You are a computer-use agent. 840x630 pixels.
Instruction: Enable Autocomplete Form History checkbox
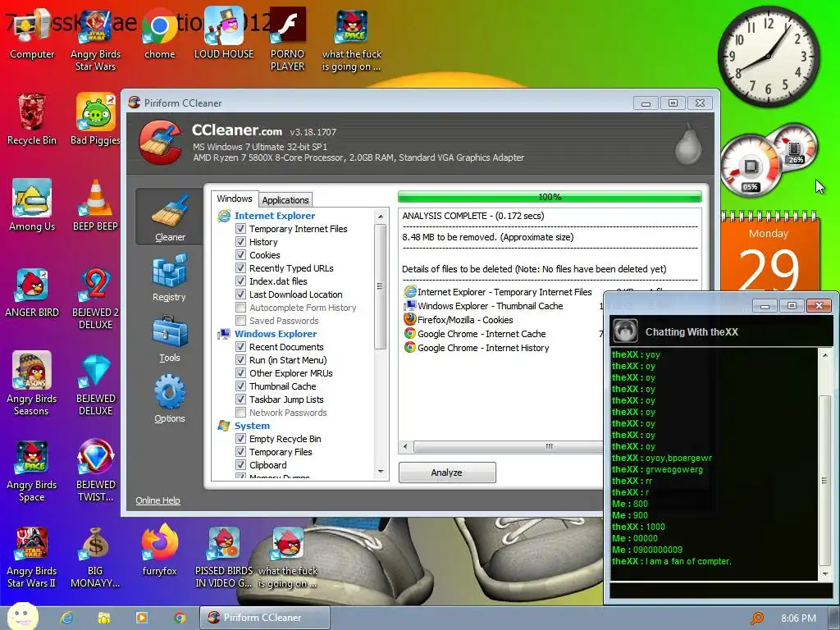pyautogui.click(x=240, y=308)
